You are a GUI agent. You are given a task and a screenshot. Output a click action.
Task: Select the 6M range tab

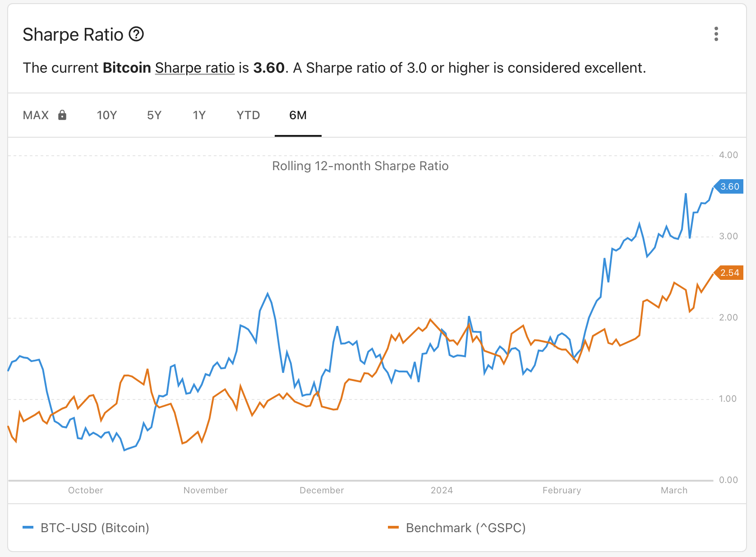pos(298,116)
